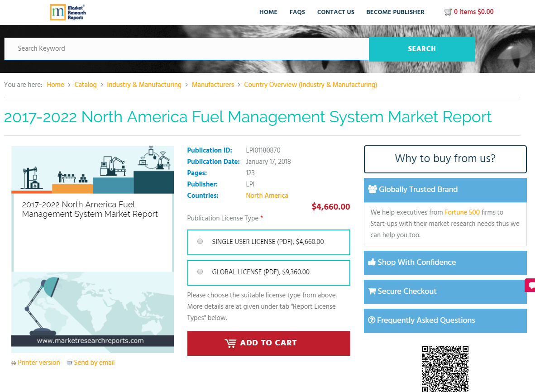Select the Single User License radio button
Image resolution: width=535 pixels, height=392 pixels.
[200, 242]
